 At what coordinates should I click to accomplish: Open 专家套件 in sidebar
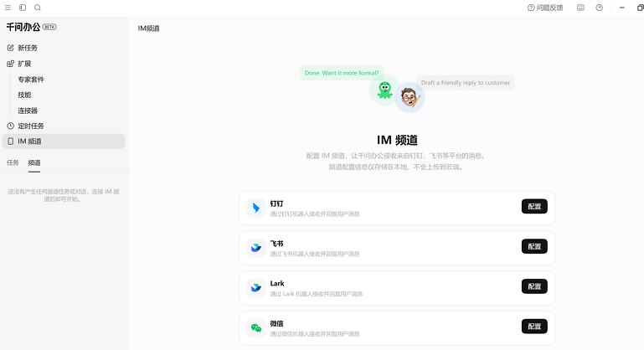pyautogui.click(x=31, y=80)
